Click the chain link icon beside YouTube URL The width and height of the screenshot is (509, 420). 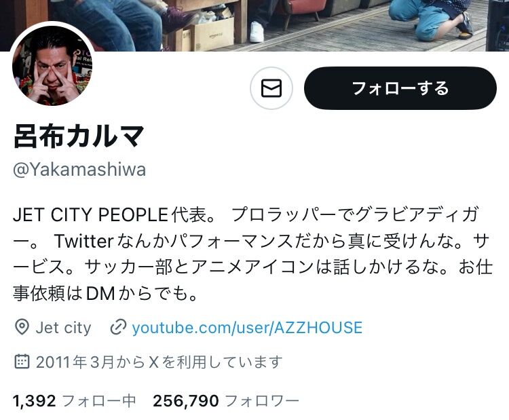[118, 327]
